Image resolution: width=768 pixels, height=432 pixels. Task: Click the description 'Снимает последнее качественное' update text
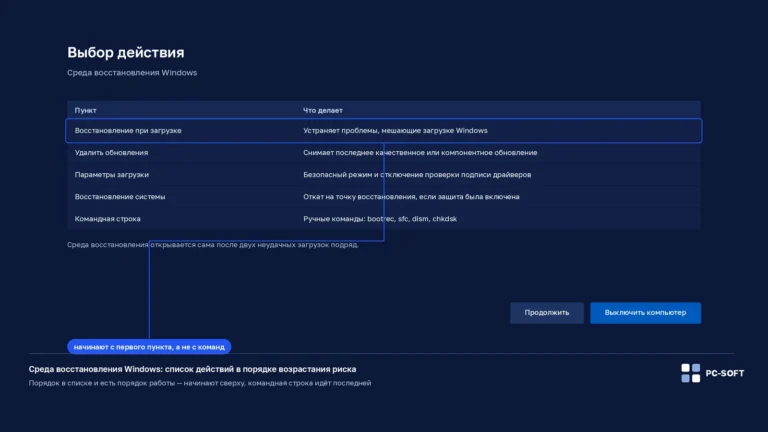(420, 153)
